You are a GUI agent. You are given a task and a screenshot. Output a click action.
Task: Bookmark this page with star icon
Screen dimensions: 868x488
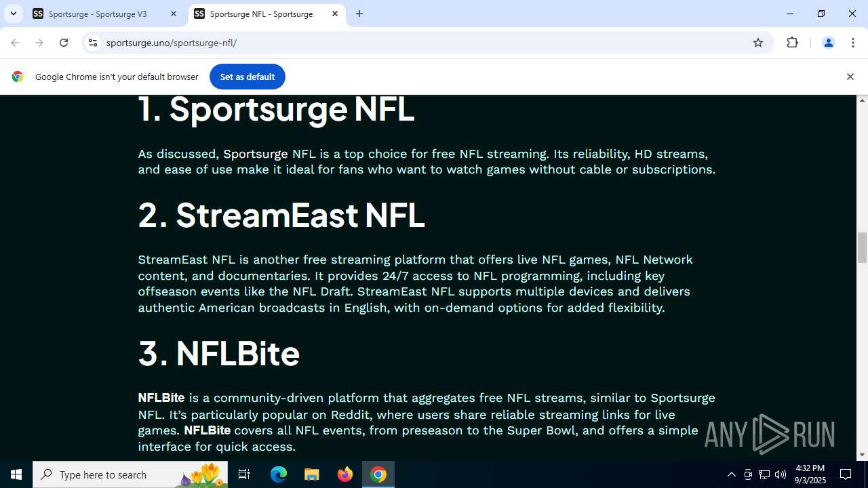tap(758, 43)
